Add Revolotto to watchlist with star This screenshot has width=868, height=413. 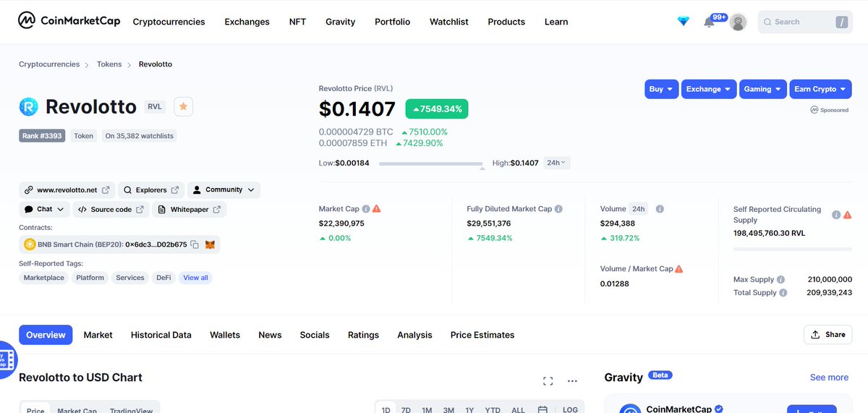tap(184, 106)
